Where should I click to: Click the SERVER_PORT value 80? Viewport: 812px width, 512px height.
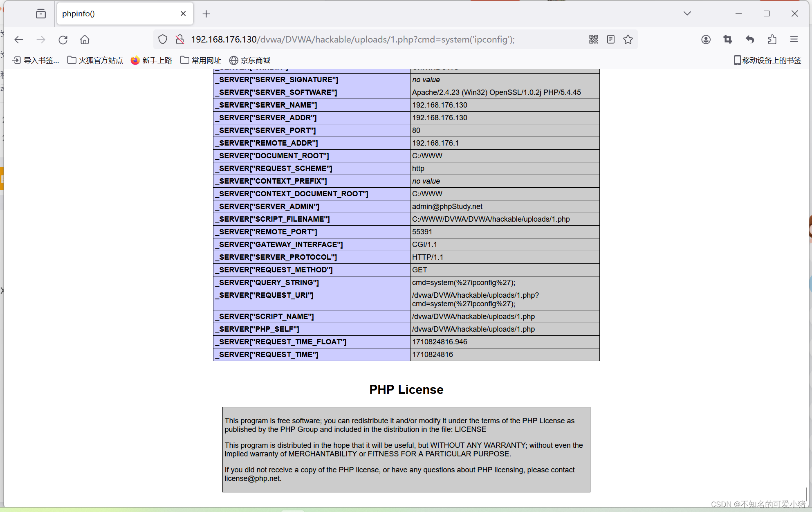coord(416,130)
